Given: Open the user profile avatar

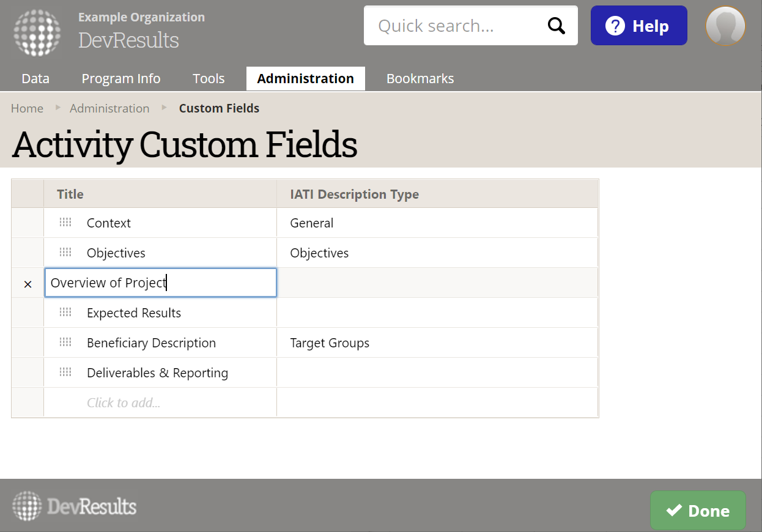Looking at the screenshot, I should click(x=725, y=26).
